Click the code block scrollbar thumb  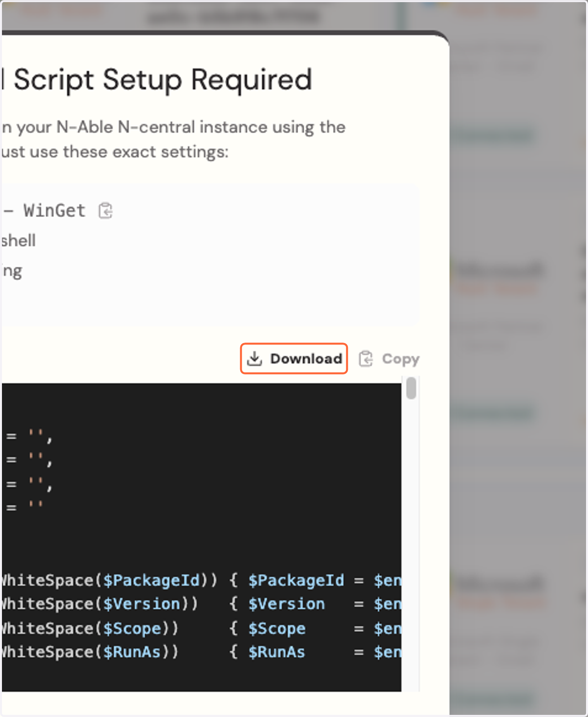tap(412, 388)
